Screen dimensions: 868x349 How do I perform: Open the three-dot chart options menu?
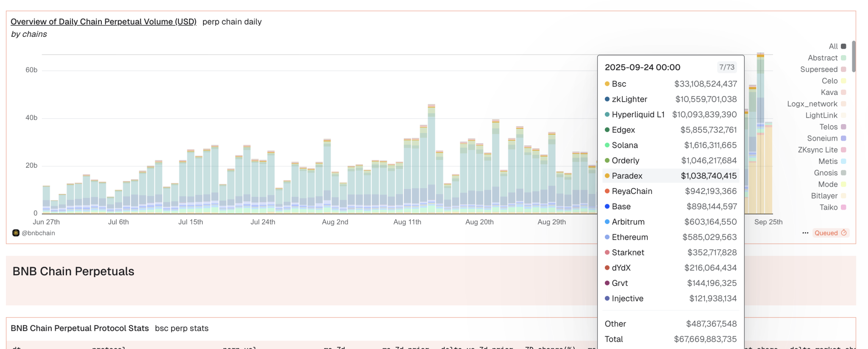coord(805,233)
